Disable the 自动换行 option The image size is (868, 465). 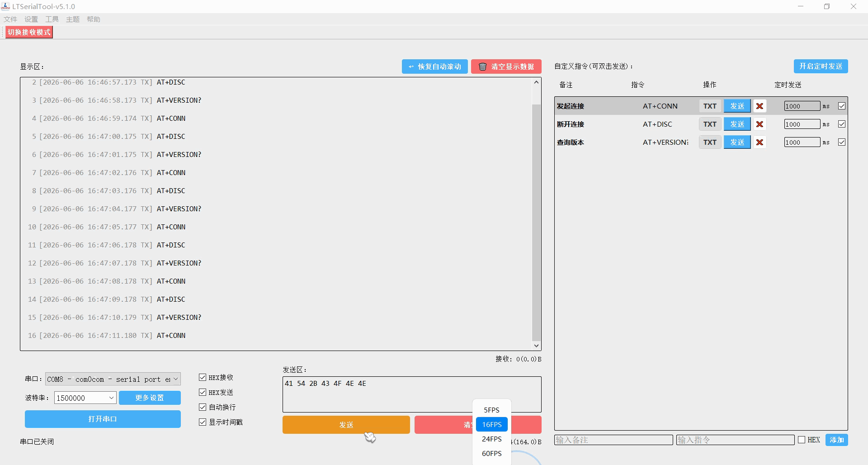(203, 407)
